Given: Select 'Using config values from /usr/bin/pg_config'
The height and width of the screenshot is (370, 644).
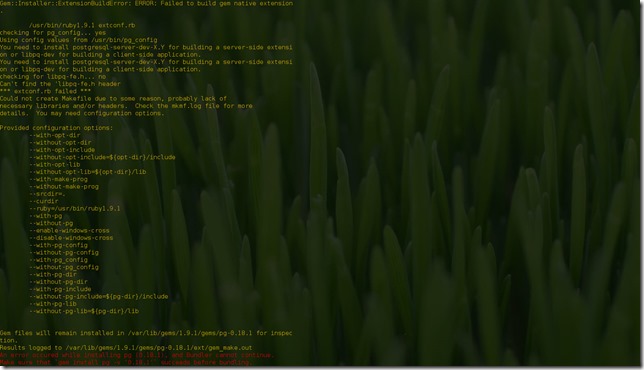Looking at the screenshot, I should pos(78,40).
